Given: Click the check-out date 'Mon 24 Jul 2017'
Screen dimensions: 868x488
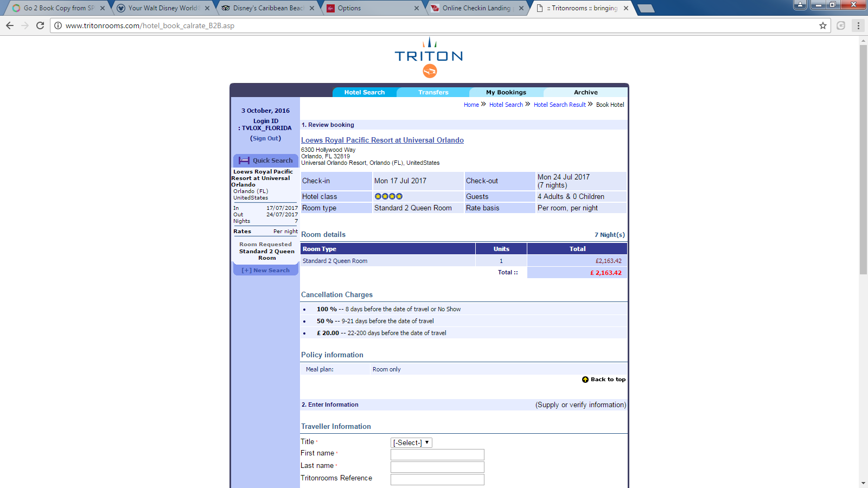Looking at the screenshot, I should [564, 177].
